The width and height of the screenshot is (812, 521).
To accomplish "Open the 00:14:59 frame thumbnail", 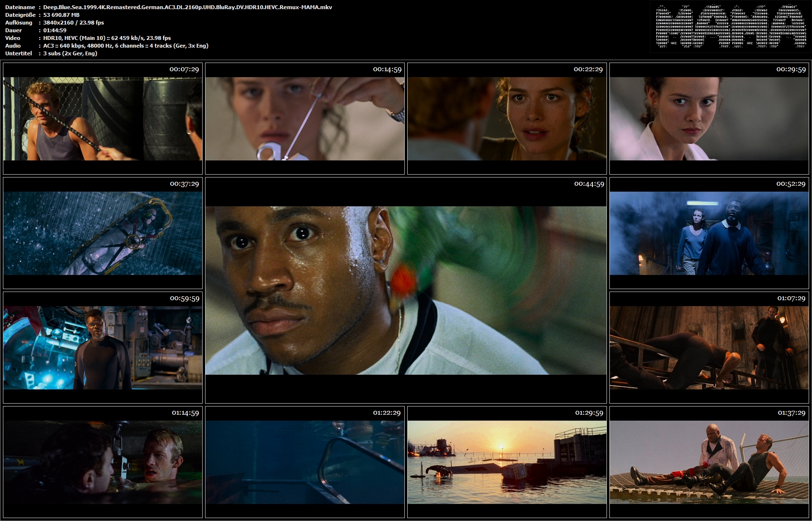I will 305,118.
